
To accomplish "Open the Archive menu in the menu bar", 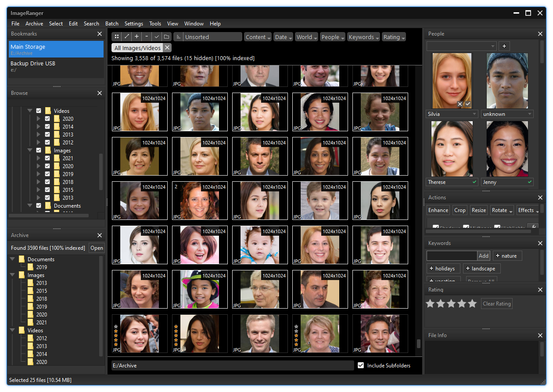I will click(34, 24).
